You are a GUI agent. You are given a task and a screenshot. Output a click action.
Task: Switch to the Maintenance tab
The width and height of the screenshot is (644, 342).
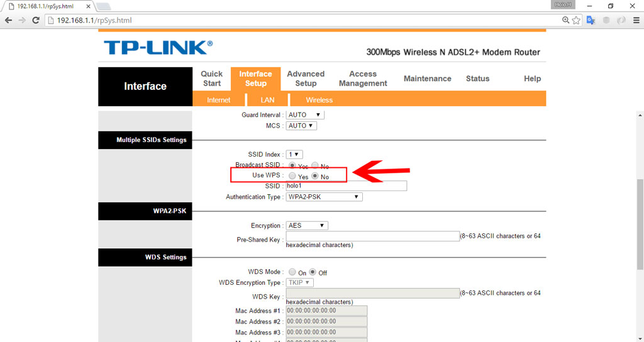pos(427,79)
